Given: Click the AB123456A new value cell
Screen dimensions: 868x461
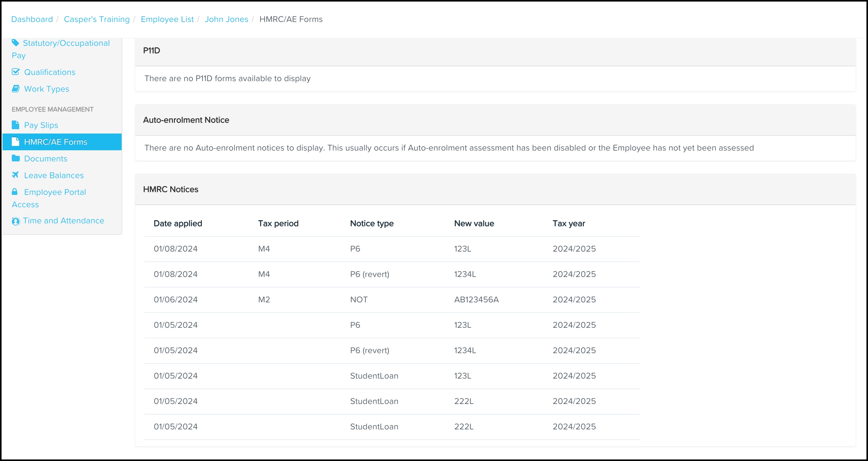Looking at the screenshot, I should pyautogui.click(x=476, y=300).
